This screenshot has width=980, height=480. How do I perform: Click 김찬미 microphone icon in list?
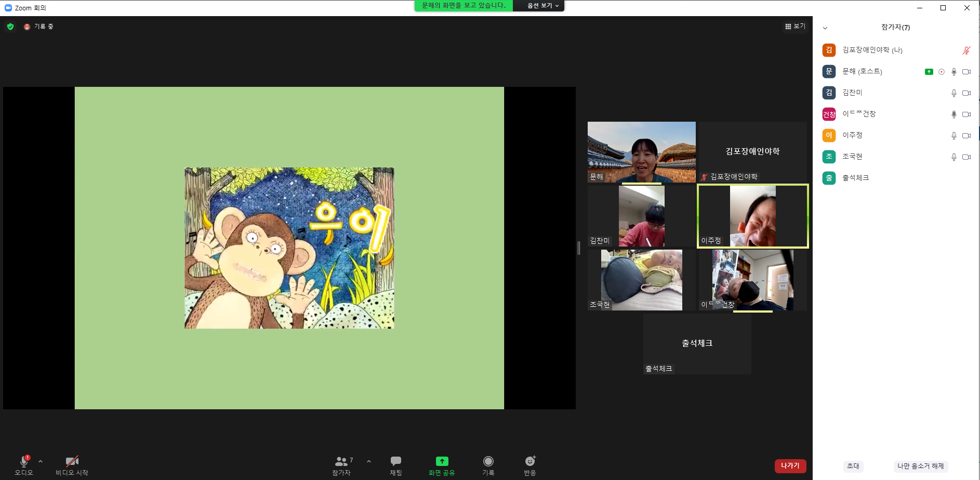coord(954,93)
